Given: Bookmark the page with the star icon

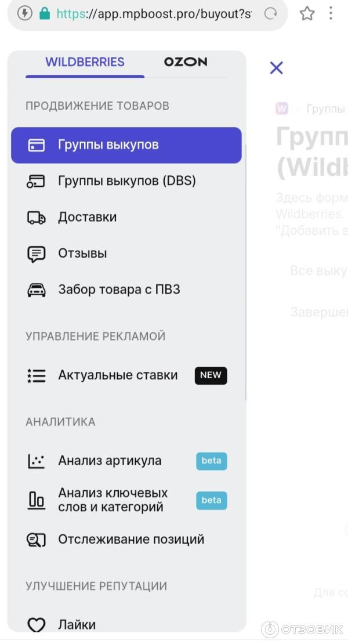Looking at the screenshot, I should (x=307, y=14).
